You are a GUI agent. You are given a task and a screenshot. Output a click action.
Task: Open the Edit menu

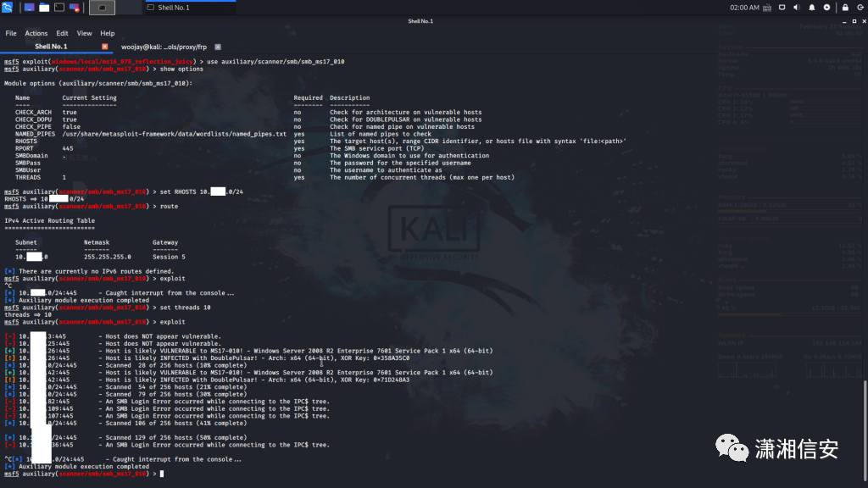tap(62, 33)
